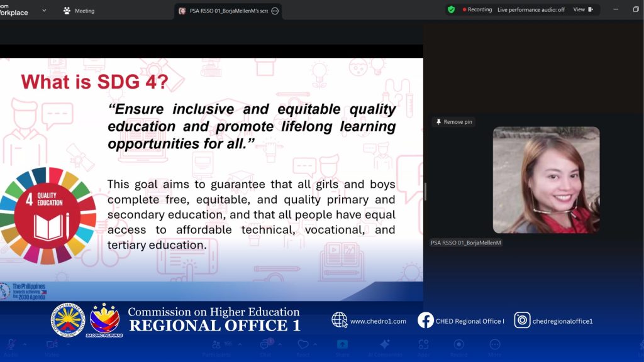Expand the audio options arrow
644x362 pixels.
coord(25,344)
